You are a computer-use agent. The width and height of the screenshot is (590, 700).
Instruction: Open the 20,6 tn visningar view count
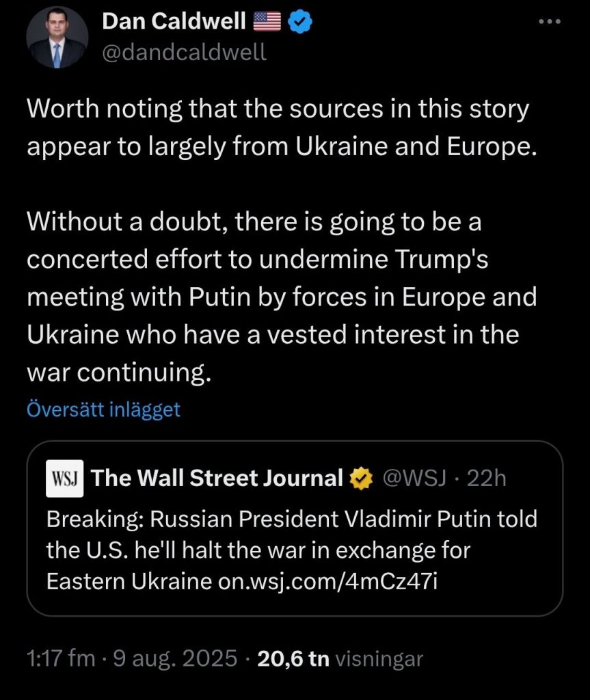coord(339,659)
